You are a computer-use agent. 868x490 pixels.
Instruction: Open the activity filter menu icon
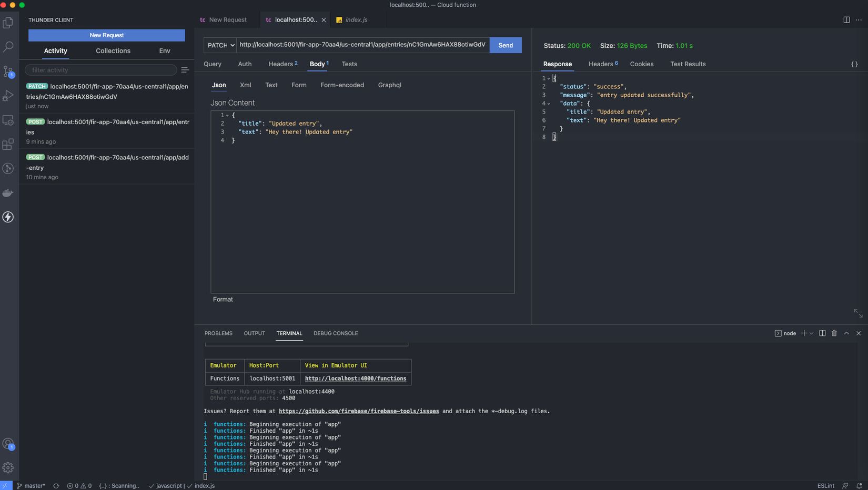point(185,70)
